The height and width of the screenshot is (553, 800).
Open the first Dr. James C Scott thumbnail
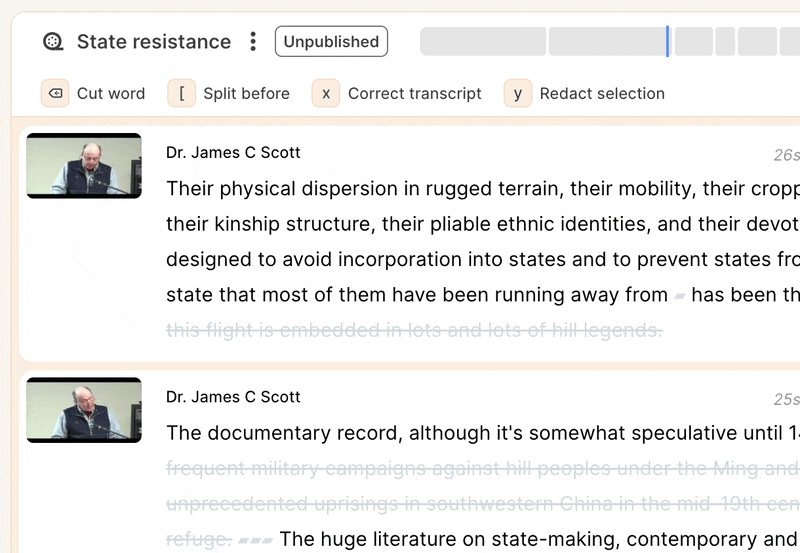(84, 166)
